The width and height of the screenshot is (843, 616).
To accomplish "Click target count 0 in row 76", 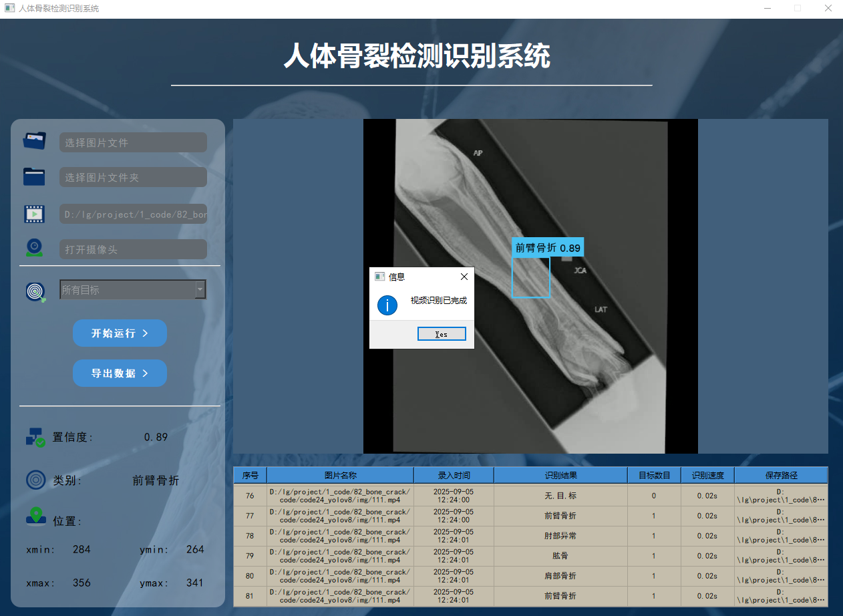I will coord(655,496).
